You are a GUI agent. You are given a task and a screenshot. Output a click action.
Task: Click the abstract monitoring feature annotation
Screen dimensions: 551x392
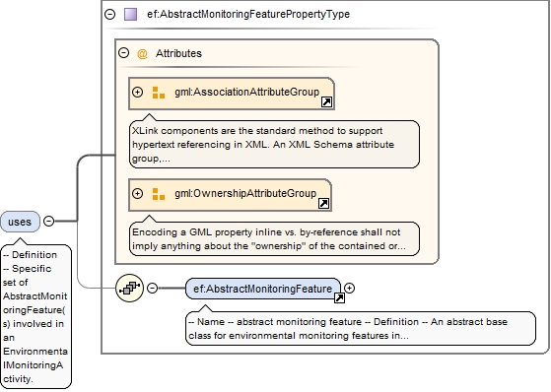(361, 328)
